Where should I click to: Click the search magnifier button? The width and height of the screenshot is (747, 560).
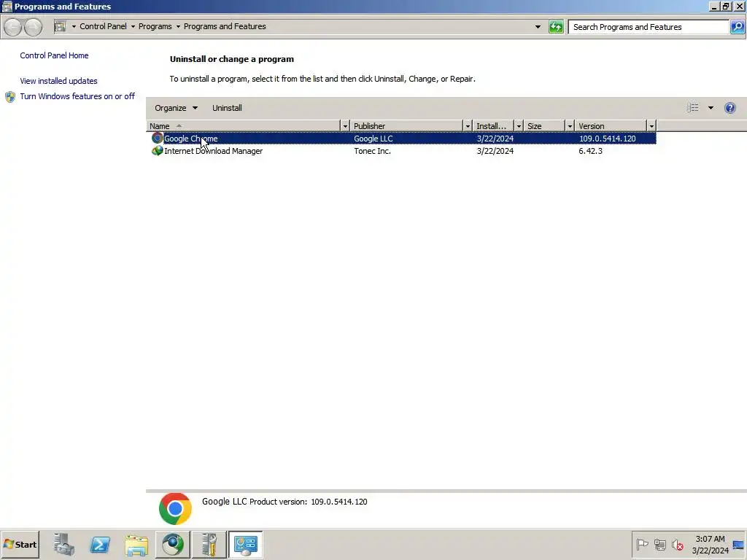(737, 27)
